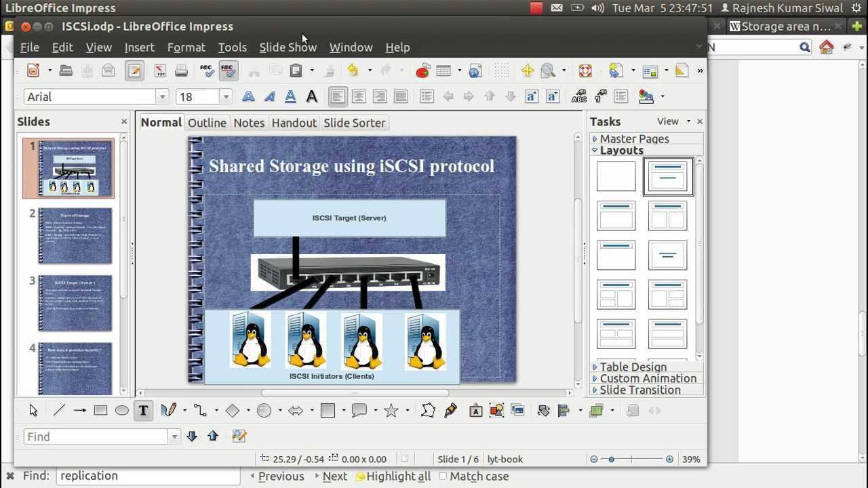Switch to the Outline view tab
The image size is (868, 488).
coord(207,123)
